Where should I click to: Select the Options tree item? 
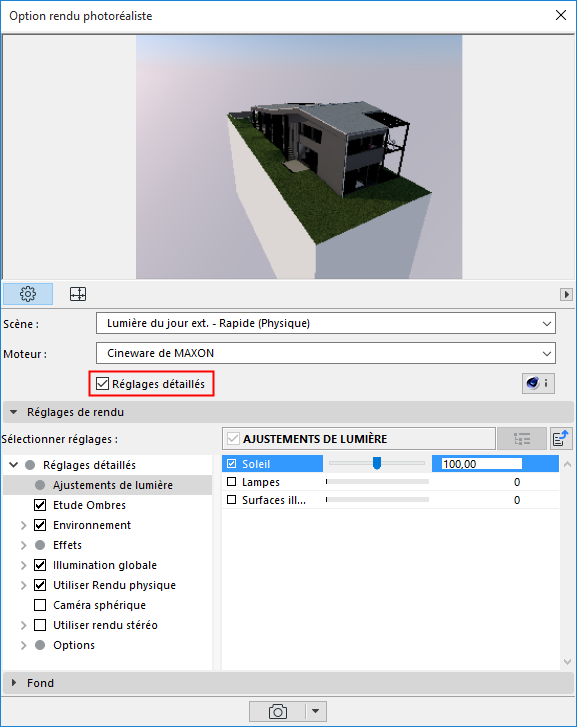click(x=74, y=645)
